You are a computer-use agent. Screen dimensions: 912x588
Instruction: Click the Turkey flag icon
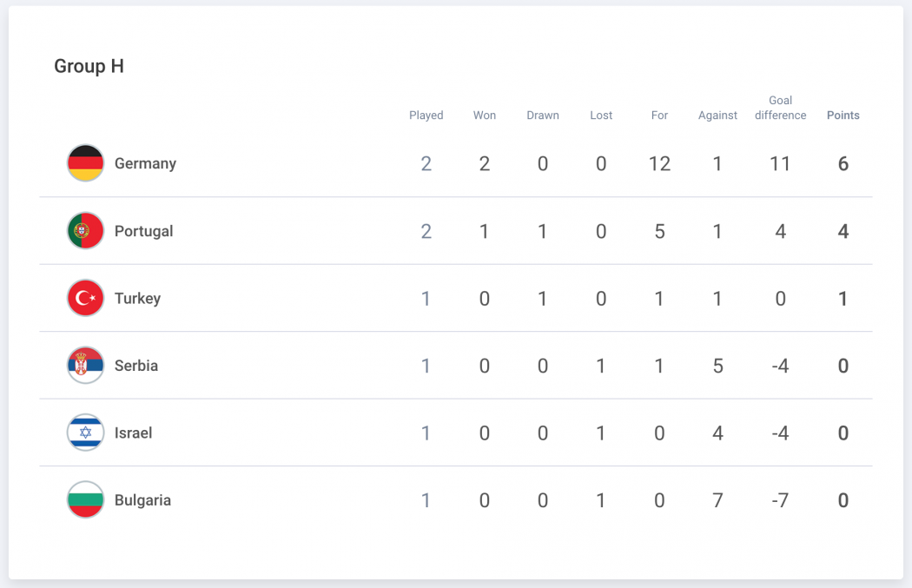click(x=85, y=298)
